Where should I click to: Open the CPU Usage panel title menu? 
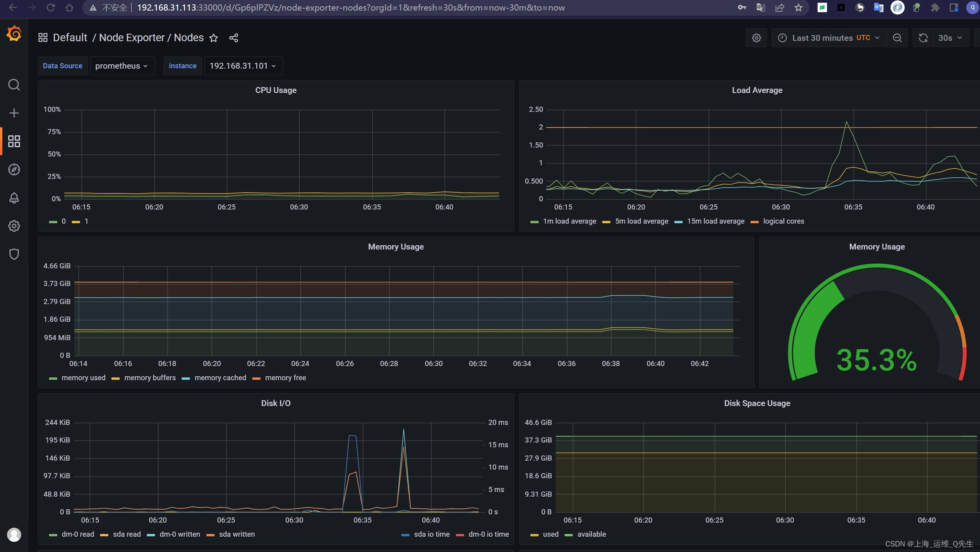click(x=276, y=90)
